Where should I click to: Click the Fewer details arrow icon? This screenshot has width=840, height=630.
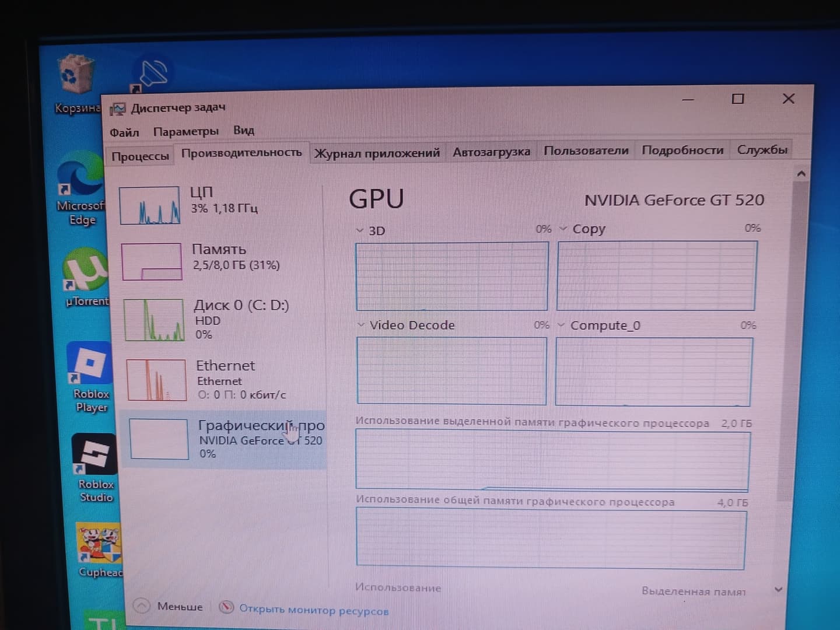[x=142, y=606]
